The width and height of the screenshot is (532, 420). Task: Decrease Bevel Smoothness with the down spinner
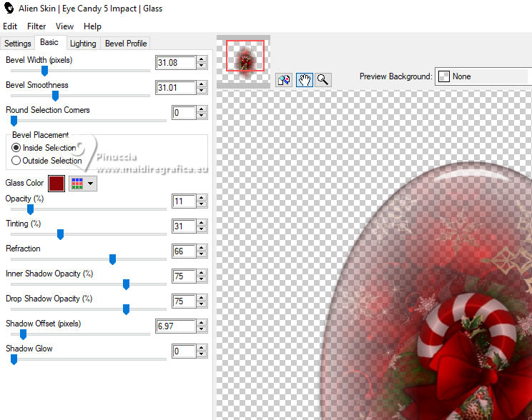click(202, 91)
